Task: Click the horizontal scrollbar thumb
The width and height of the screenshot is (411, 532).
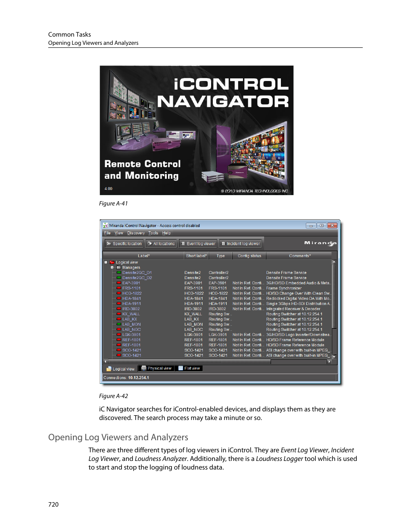Action: (x=189, y=362)
